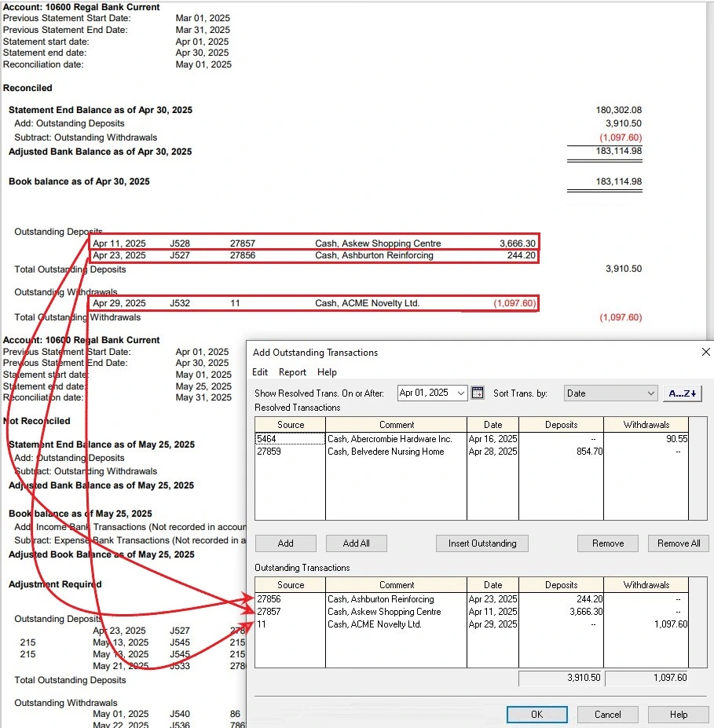The width and height of the screenshot is (714, 728).
Task: Confirm the dialog with OK
Action: pyautogui.click(x=536, y=714)
